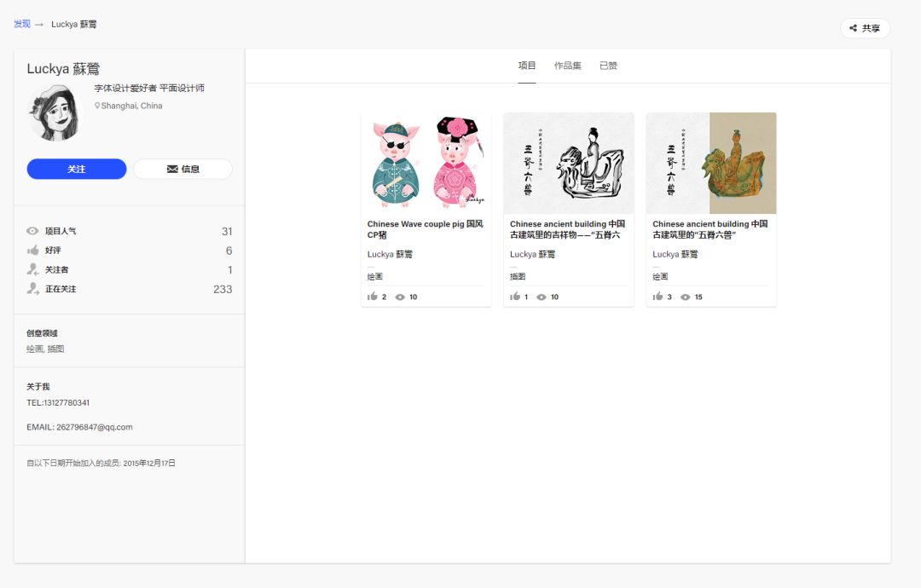Select the 项目 tab
This screenshot has width=921, height=588.
(527, 66)
